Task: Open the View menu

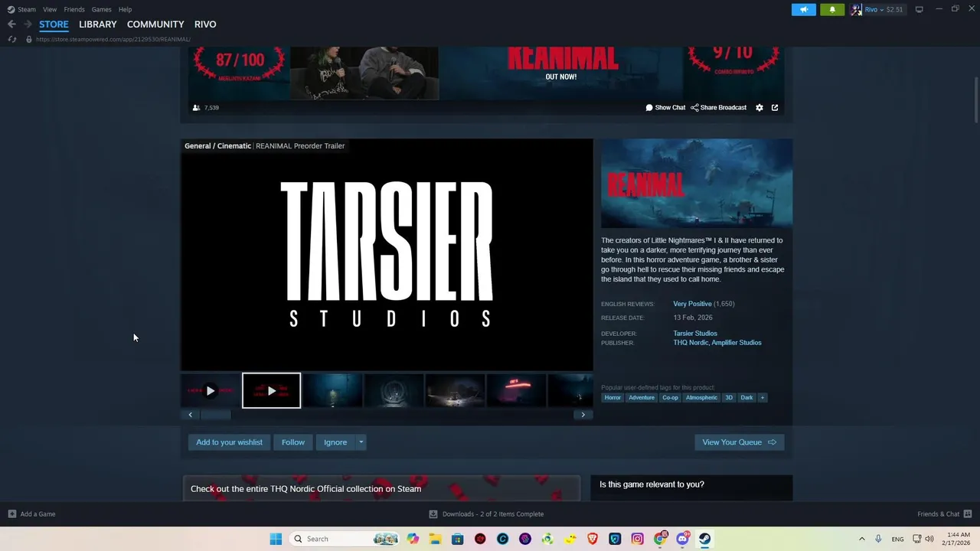Action: [x=50, y=9]
